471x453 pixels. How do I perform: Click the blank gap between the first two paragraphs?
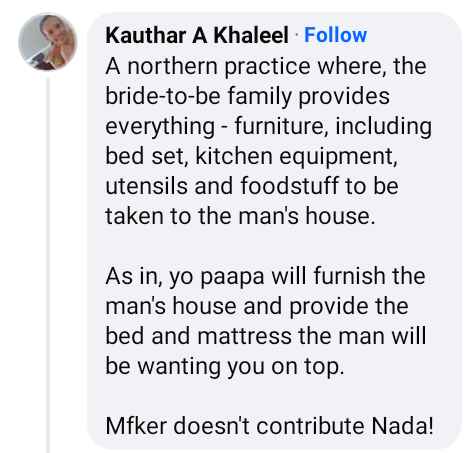point(269,246)
